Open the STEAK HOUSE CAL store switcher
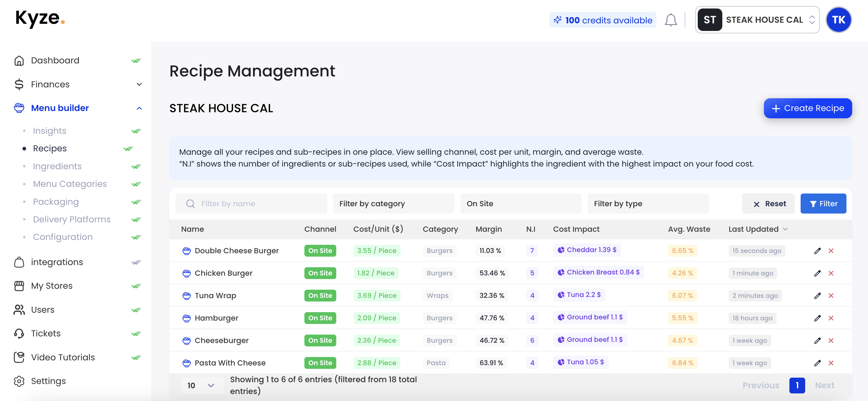 click(x=757, y=20)
